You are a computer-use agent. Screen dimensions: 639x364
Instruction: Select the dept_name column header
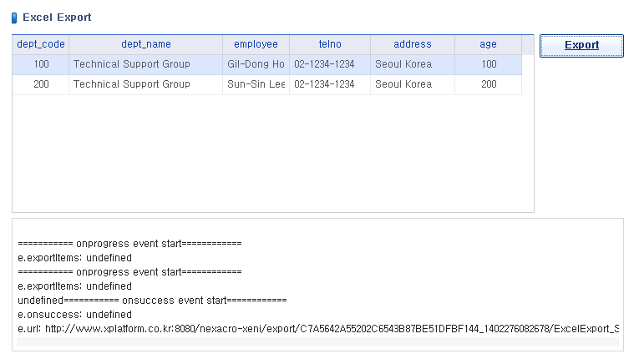(146, 44)
